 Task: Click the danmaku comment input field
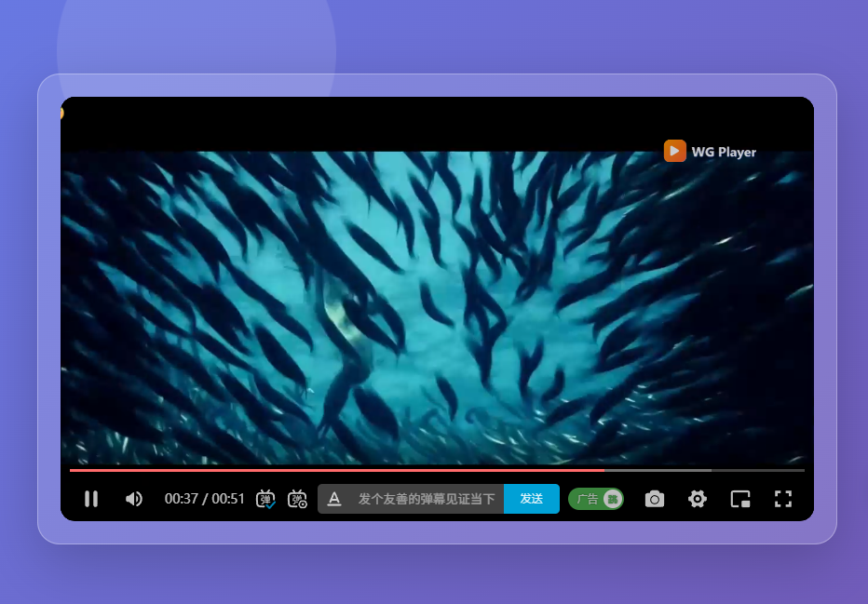[x=426, y=499]
